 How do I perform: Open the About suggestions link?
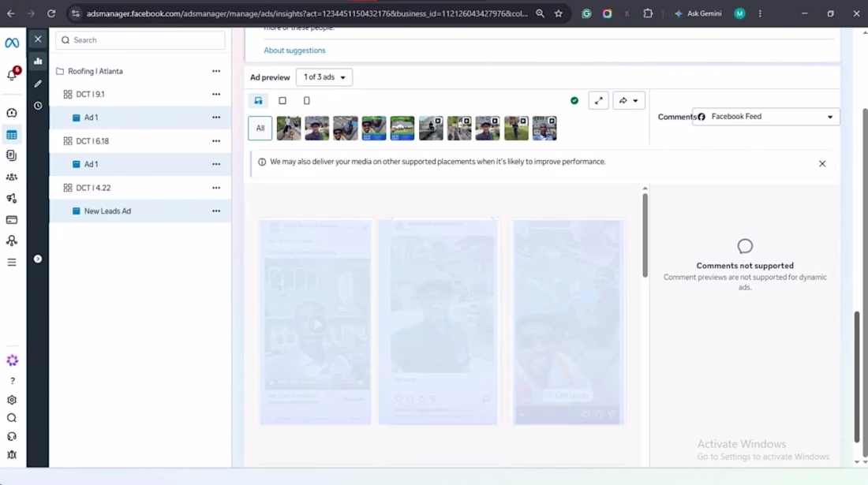pos(294,50)
